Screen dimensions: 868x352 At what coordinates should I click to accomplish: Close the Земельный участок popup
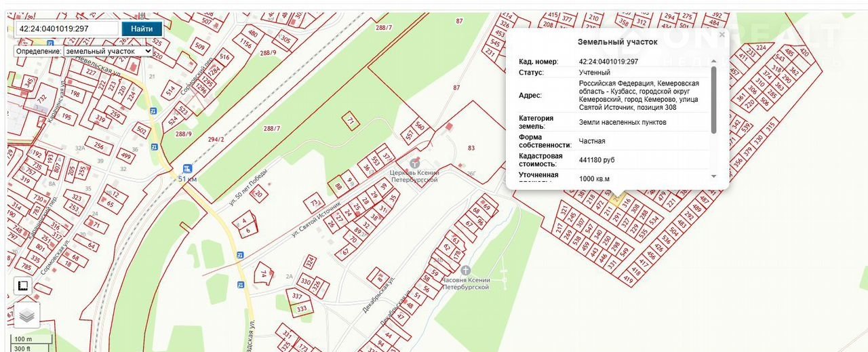point(722,35)
